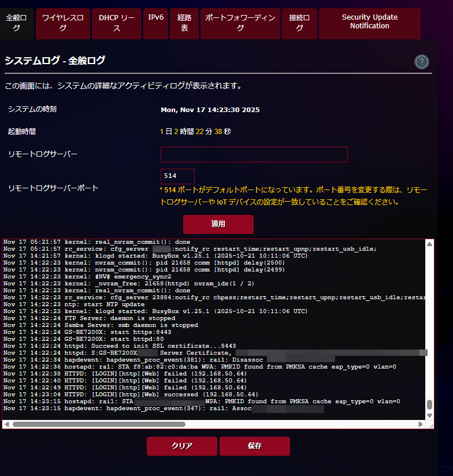
Task: Open the DHCP リース tab
Action: [x=117, y=23]
